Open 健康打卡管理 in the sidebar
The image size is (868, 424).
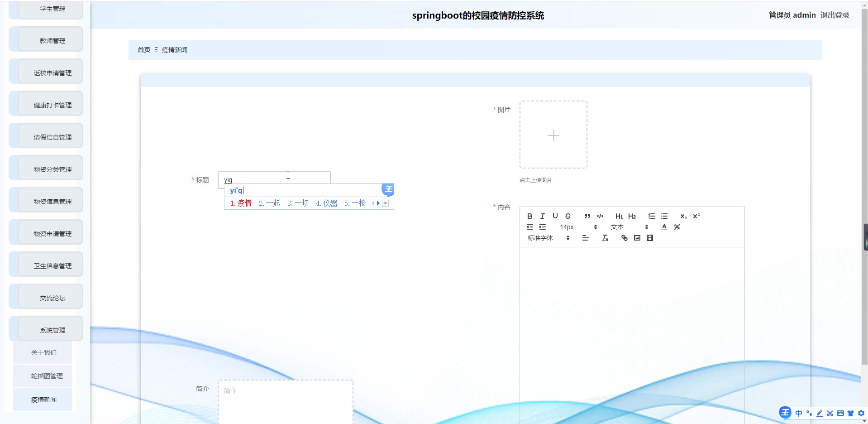46,103
